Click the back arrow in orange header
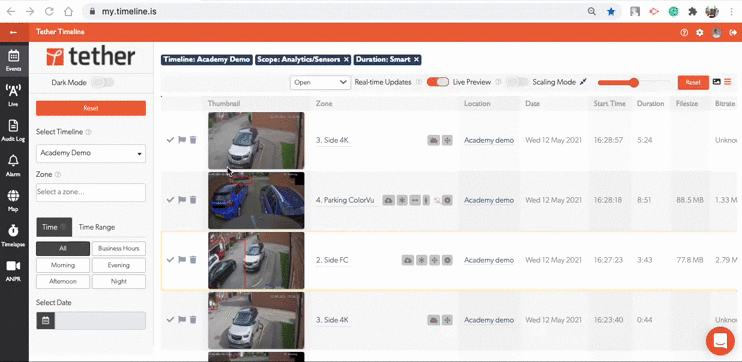Image resolution: width=742 pixels, height=362 pixels. tap(13, 32)
